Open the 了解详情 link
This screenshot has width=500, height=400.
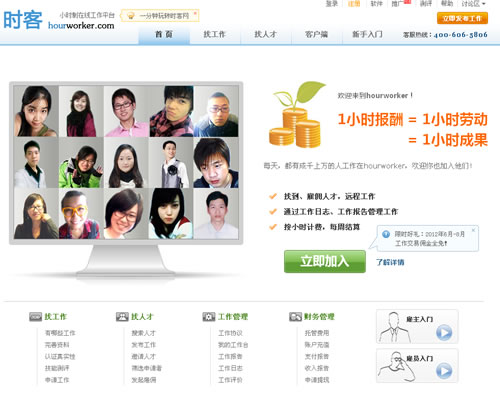coord(390,262)
